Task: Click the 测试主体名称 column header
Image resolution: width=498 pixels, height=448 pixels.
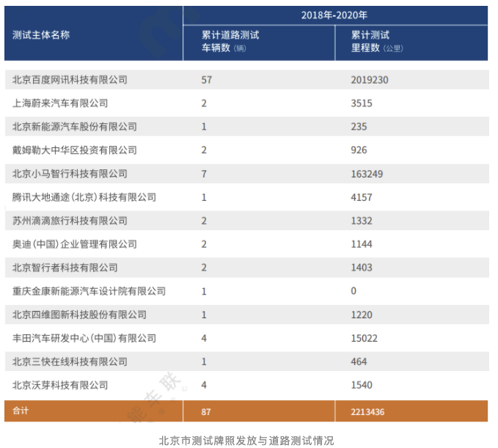Action: coord(41,35)
